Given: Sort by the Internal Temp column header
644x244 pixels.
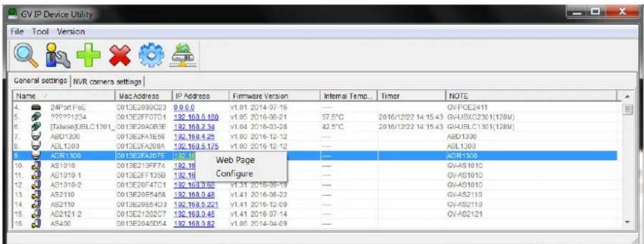Looking at the screenshot, I should tap(348, 96).
